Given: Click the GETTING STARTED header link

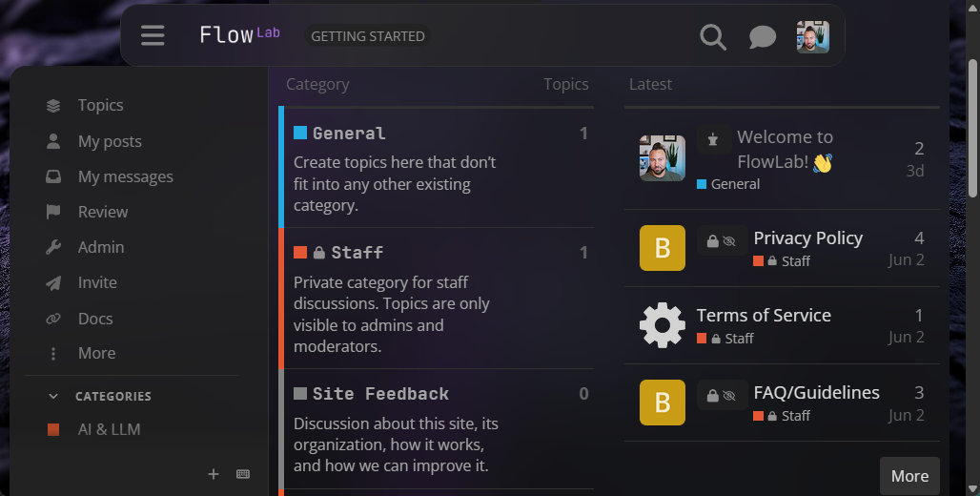Looking at the screenshot, I should (x=368, y=36).
